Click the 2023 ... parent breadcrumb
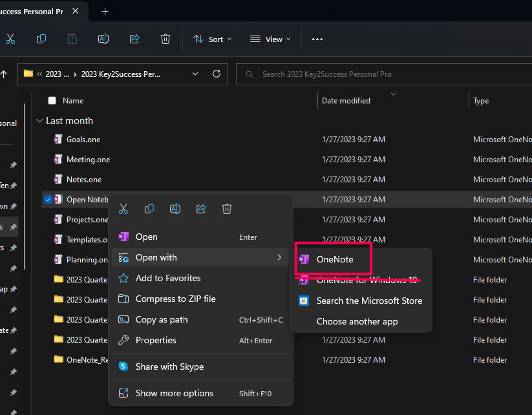This screenshot has height=415, width=532. [57, 74]
